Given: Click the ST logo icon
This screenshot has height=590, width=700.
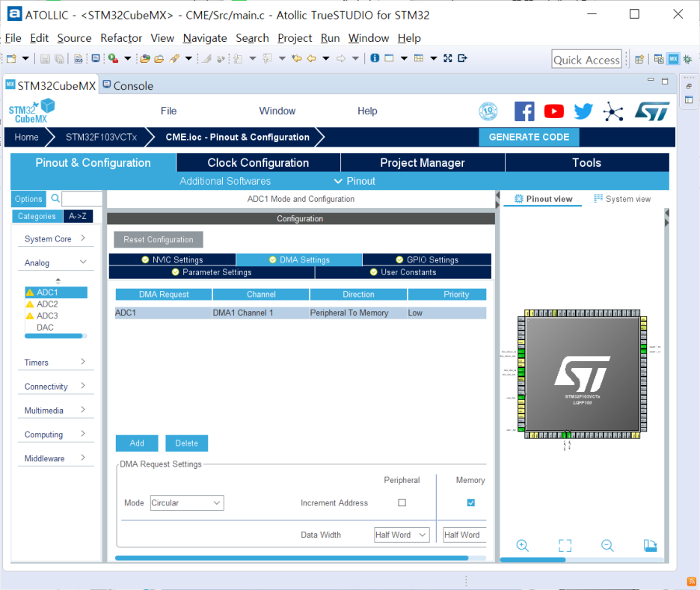Looking at the screenshot, I should 652,111.
